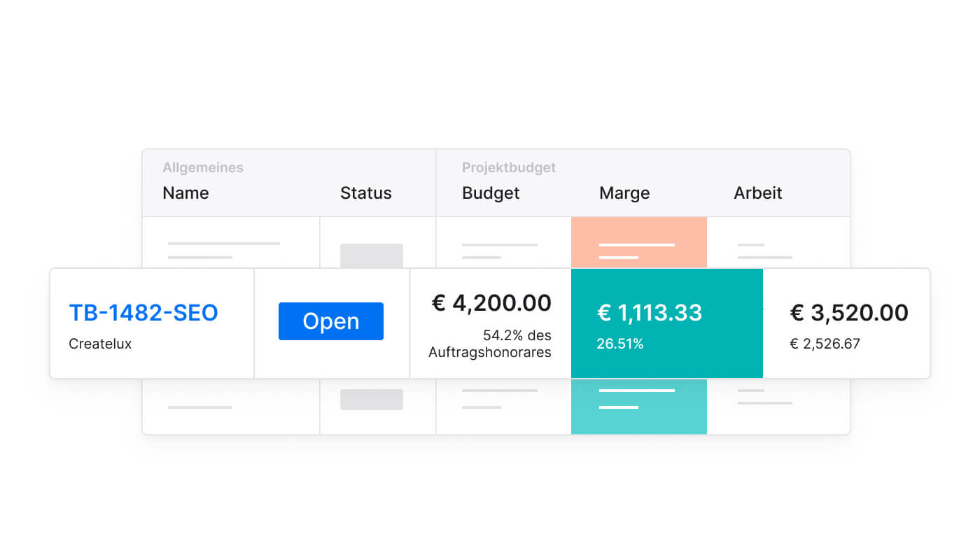Select the salmon-colored margin cell in top row
This screenshot has height=560, width=980.
coord(638,242)
